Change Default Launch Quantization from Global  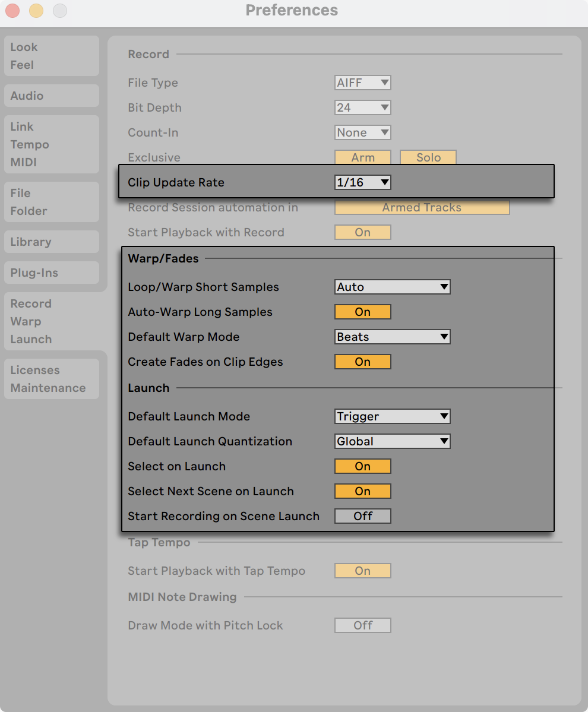tap(392, 441)
